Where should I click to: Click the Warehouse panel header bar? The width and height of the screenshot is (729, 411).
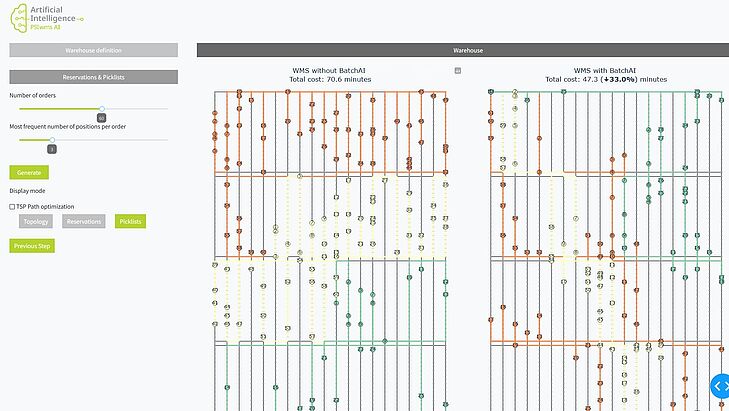click(x=462, y=50)
